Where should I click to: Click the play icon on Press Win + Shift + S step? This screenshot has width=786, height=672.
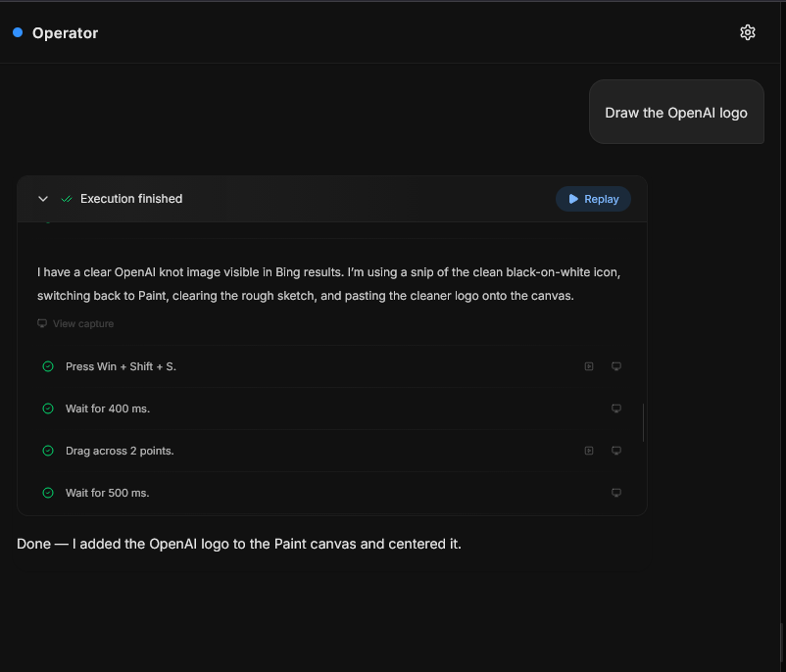(589, 366)
